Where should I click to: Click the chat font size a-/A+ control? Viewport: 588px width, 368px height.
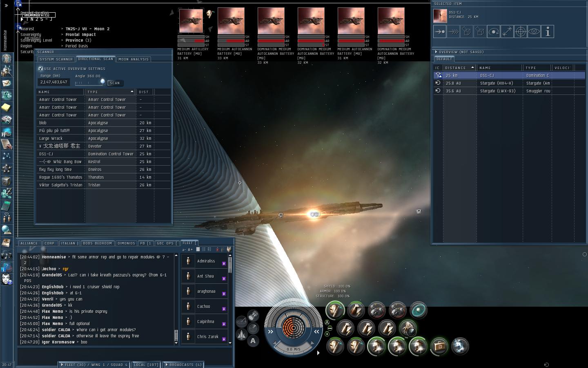pyautogui.click(x=187, y=249)
